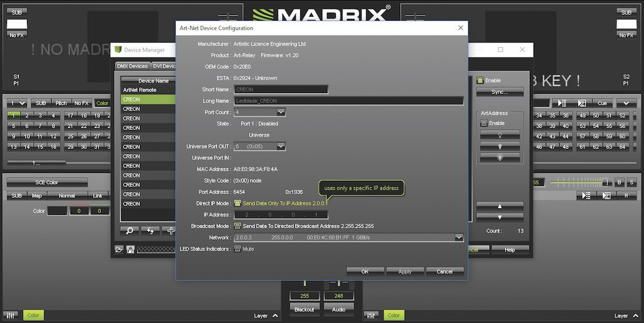Viewport: 644px width, 323px height.
Task: Click the 255 value field above Blackout
Action: point(304,295)
